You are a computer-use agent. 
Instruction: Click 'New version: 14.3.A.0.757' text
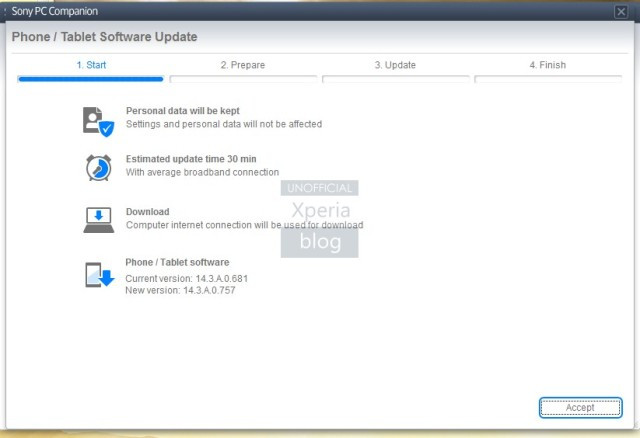180,290
